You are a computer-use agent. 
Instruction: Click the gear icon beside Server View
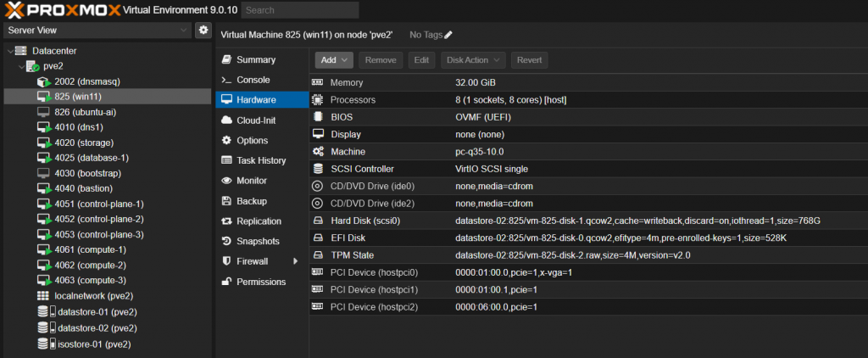pyautogui.click(x=203, y=31)
